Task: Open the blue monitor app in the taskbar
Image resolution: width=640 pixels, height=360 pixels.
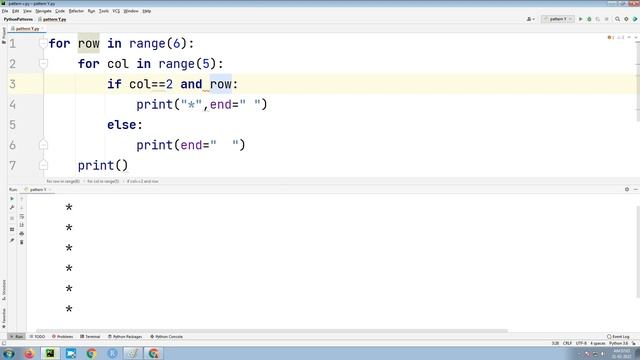Action: click(x=71, y=353)
